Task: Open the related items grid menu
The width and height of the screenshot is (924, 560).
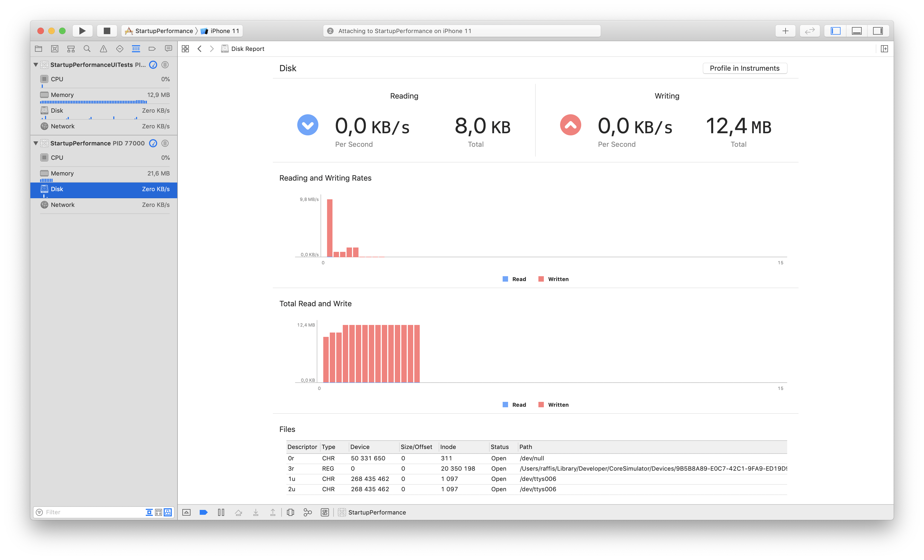Action: (x=185, y=49)
